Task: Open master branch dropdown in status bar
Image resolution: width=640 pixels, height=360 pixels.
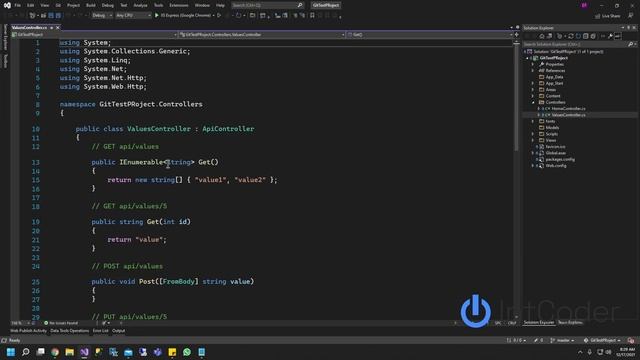Action: (562, 340)
